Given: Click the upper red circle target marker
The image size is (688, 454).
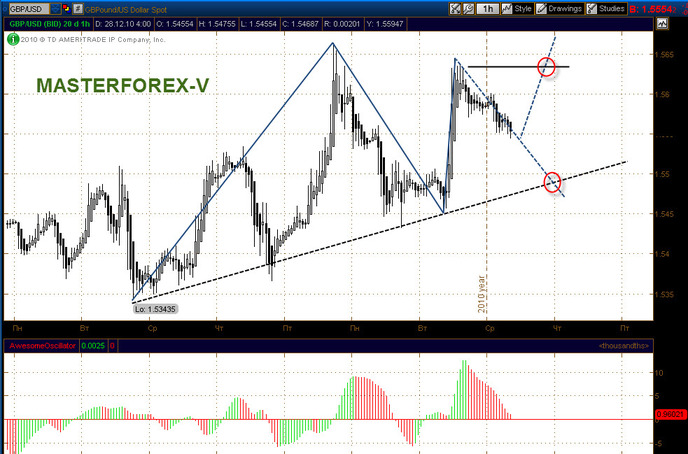Looking at the screenshot, I should point(546,68).
